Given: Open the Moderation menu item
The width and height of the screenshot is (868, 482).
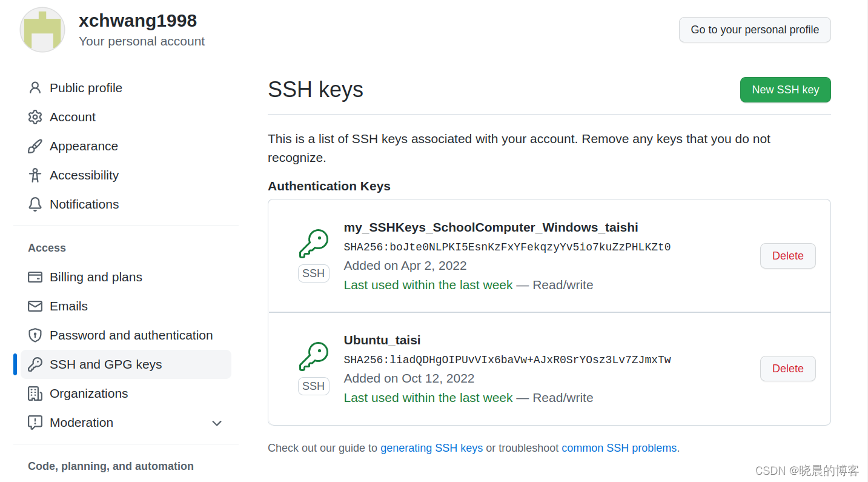Looking at the screenshot, I should [126, 423].
